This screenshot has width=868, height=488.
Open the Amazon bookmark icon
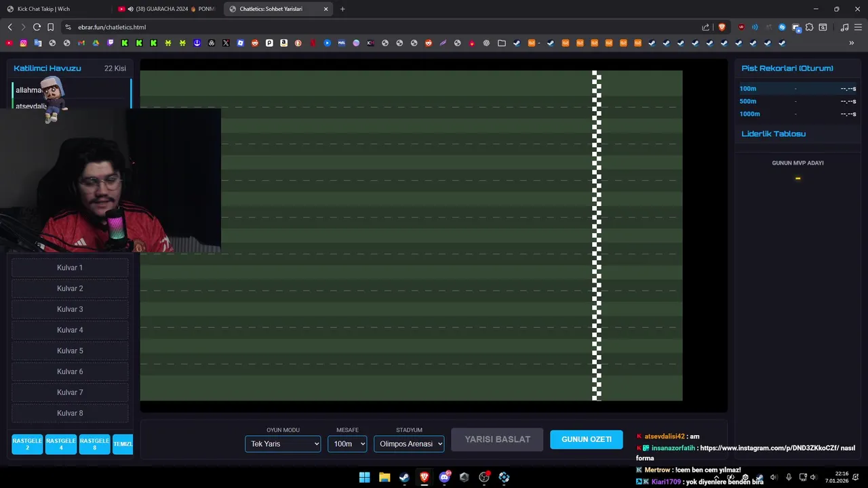pos(283,43)
